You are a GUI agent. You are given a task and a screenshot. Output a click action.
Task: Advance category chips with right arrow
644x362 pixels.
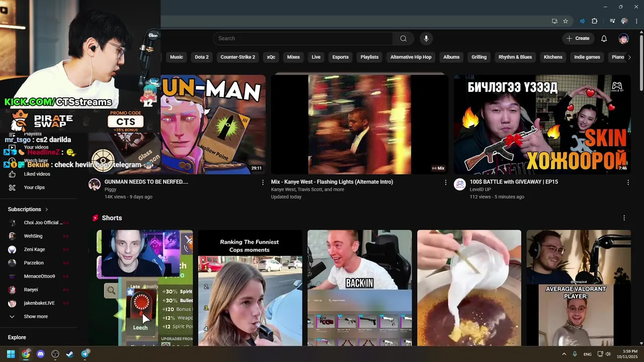tap(629, 57)
